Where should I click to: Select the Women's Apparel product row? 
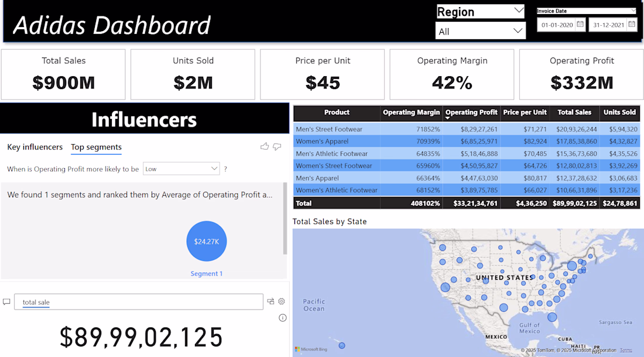(467, 141)
